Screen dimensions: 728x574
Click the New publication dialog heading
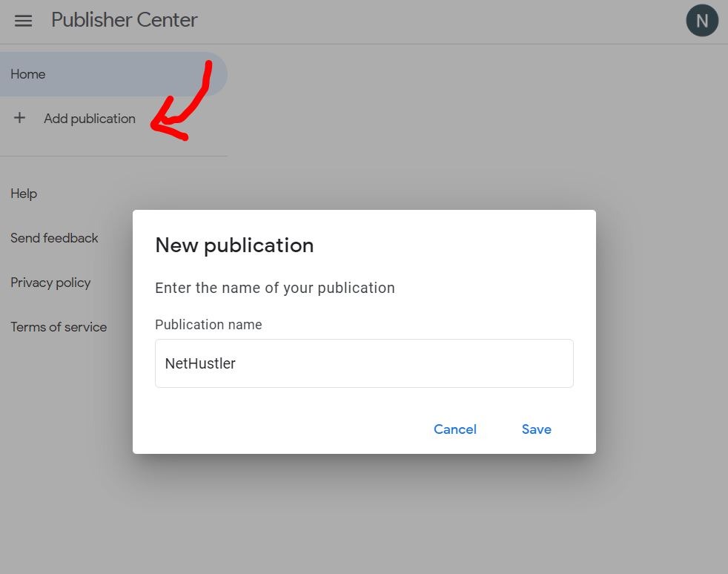click(x=234, y=245)
